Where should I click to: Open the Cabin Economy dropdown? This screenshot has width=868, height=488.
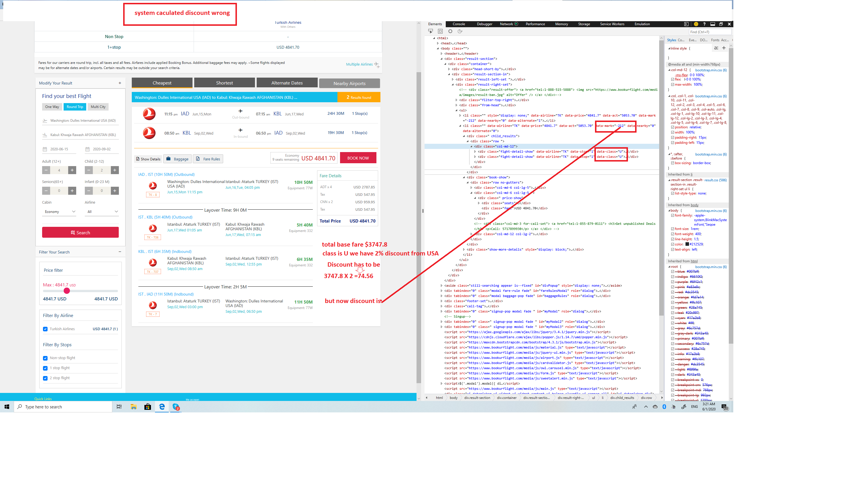[x=59, y=212]
